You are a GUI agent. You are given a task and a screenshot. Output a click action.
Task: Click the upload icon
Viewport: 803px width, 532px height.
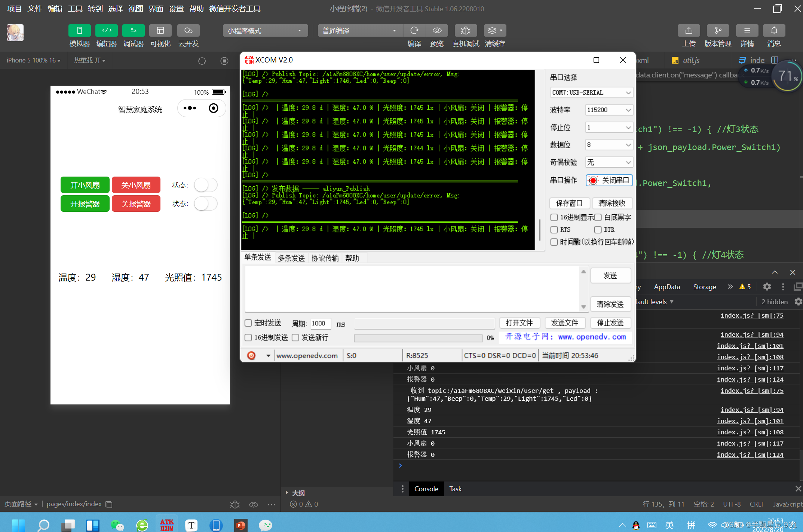pyautogui.click(x=689, y=31)
